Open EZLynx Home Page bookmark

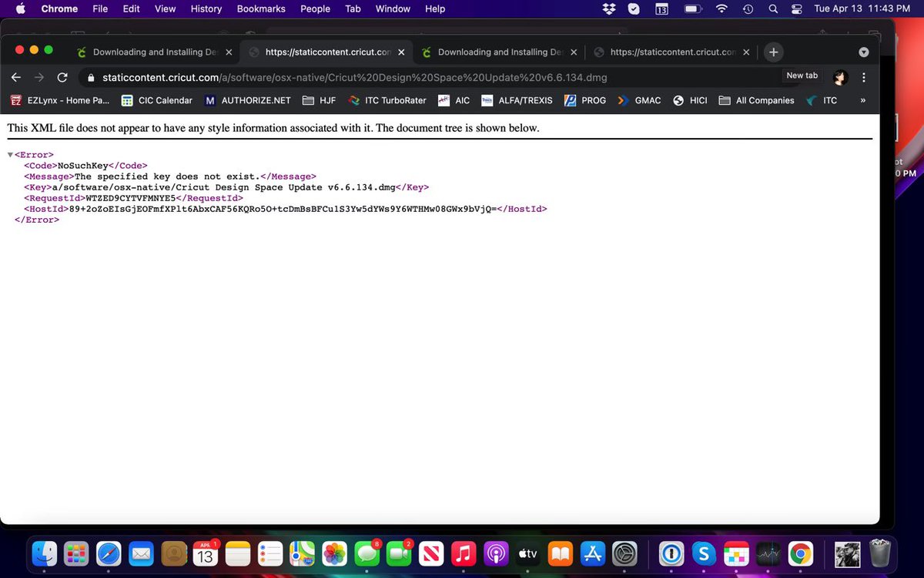(x=59, y=100)
